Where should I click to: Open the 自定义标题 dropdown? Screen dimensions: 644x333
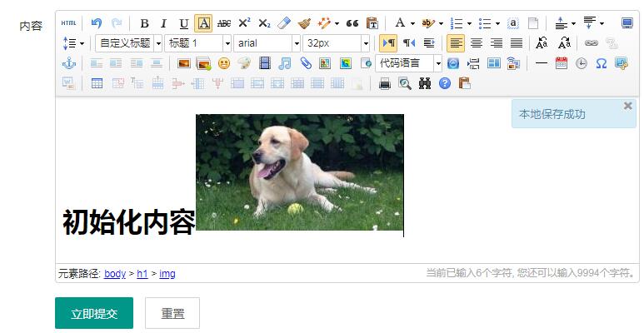[128, 43]
